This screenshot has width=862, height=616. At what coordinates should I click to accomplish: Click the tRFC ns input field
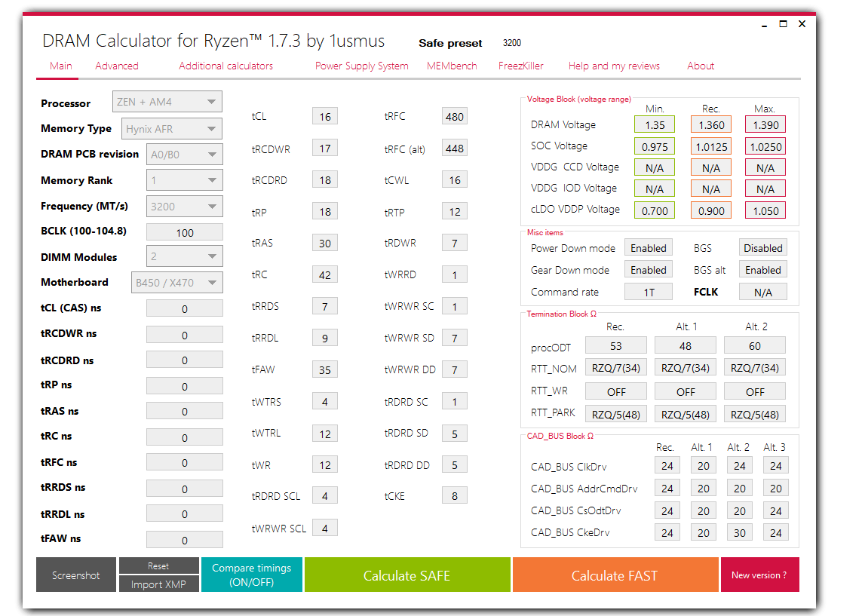pos(184,463)
